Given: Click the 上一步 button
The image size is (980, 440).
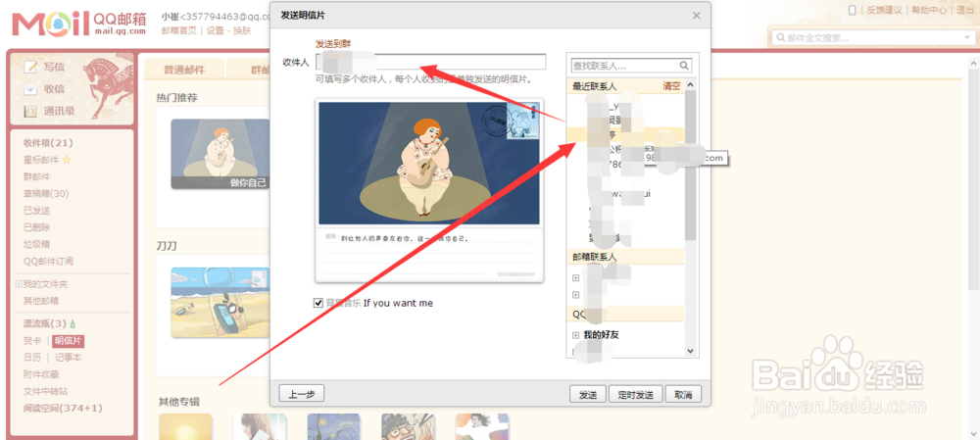Looking at the screenshot, I should click(x=301, y=394).
